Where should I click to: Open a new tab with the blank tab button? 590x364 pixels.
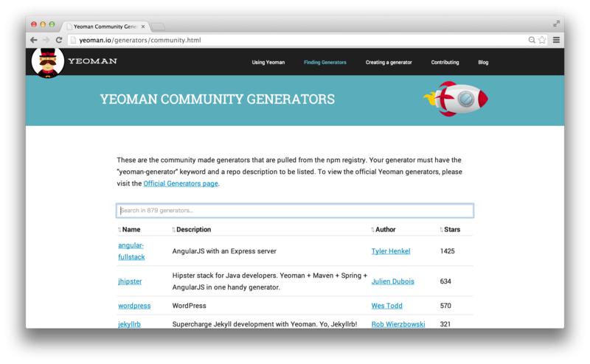[x=158, y=27]
